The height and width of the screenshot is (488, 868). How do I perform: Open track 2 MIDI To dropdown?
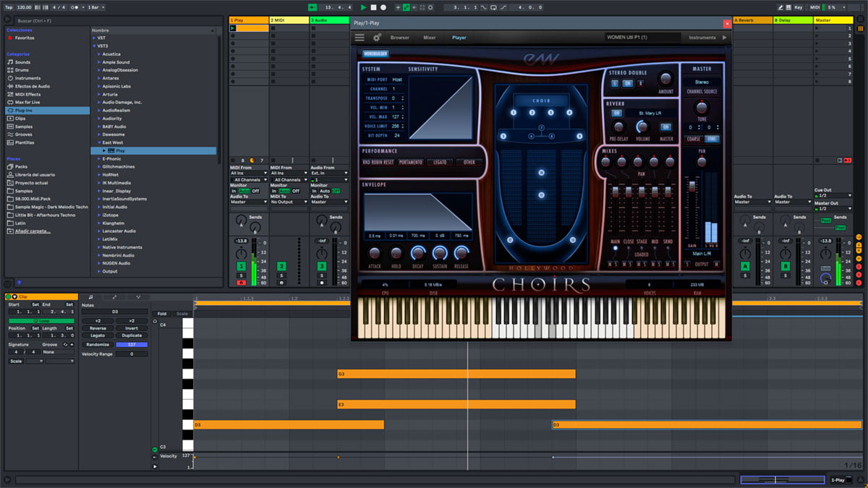(289, 202)
